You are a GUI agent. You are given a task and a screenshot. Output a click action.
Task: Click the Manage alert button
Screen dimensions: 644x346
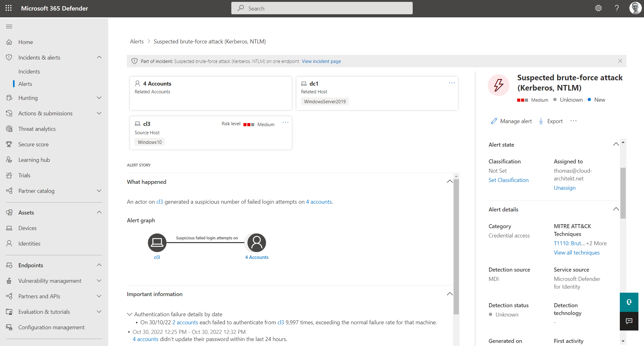click(x=511, y=121)
